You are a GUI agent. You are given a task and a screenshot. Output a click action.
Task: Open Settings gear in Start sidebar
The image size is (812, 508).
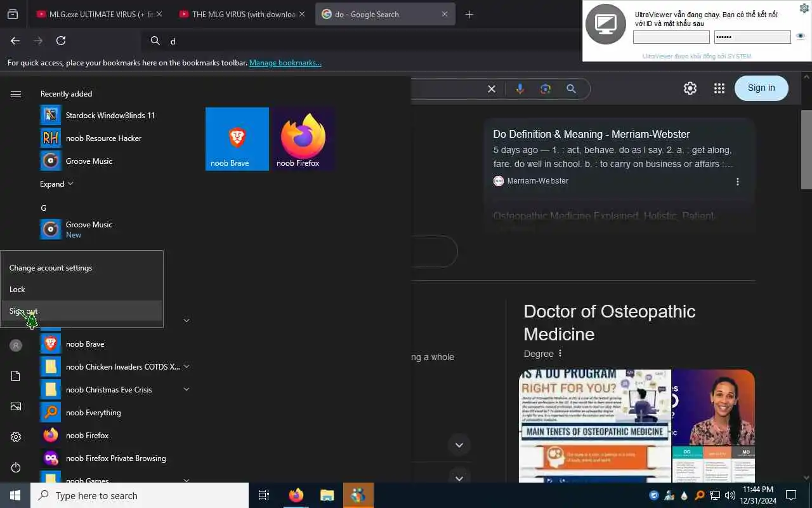(x=16, y=437)
